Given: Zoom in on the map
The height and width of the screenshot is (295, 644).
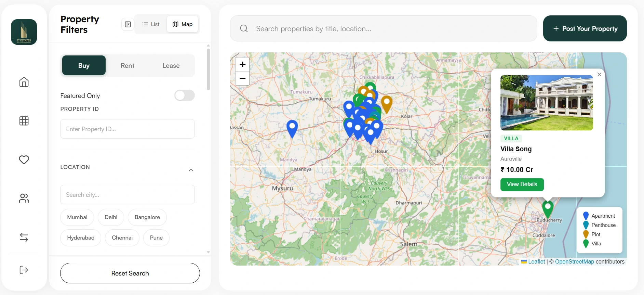Looking at the screenshot, I should pos(242,64).
